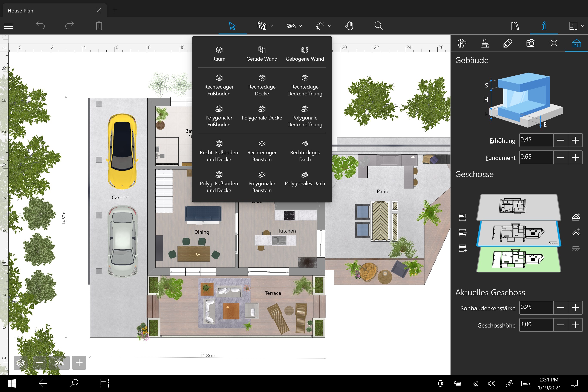Image resolution: width=588 pixels, height=392 pixels.
Task: Select the Pan hand tool
Action: pos(349,26)
